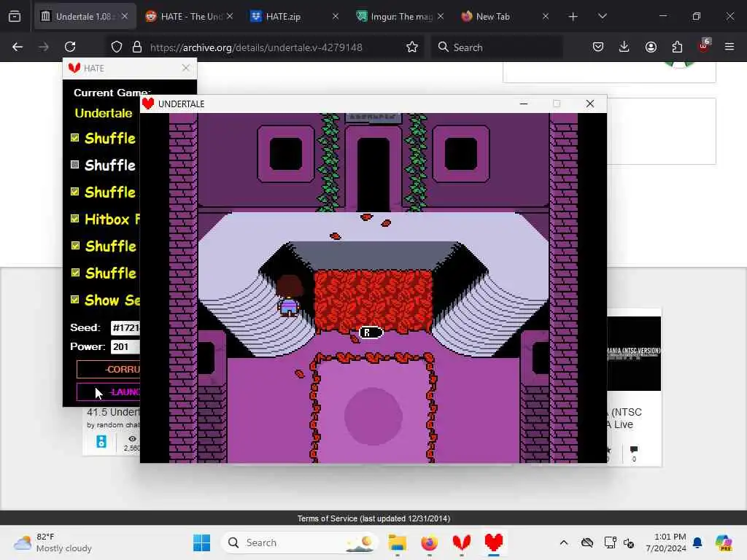Viewport: 747px width, 560px height.
Task: Toggle the Show Seed checkbox in HATE
Action: coord(75,299)
